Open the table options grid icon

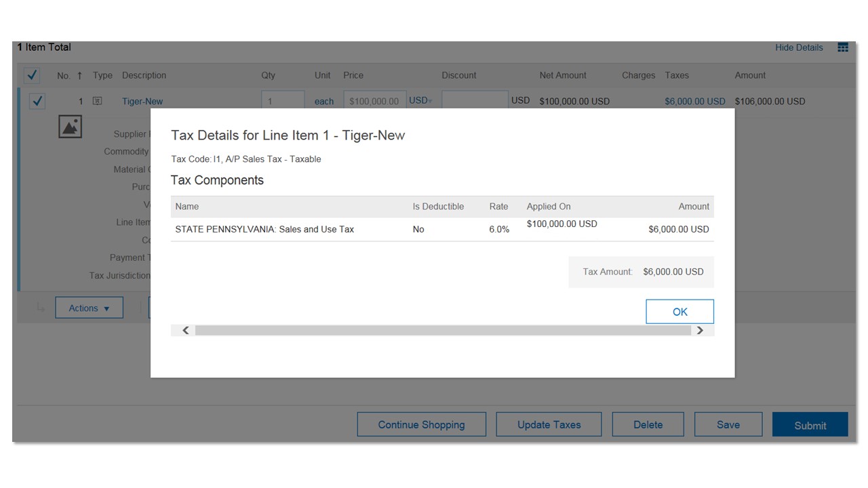843,47
